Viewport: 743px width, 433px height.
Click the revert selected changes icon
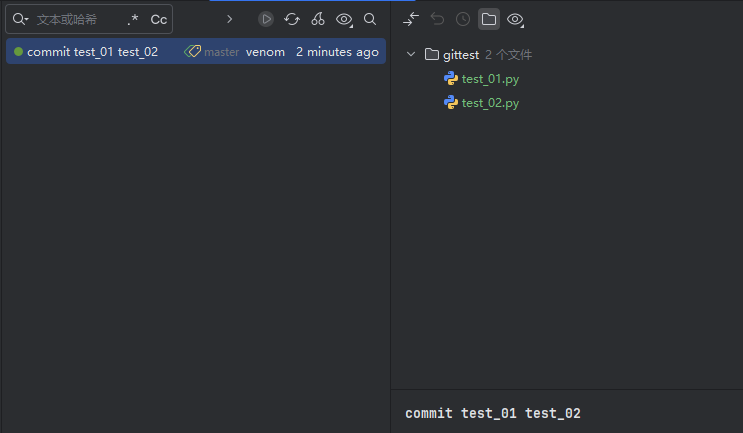coord(437,19)
